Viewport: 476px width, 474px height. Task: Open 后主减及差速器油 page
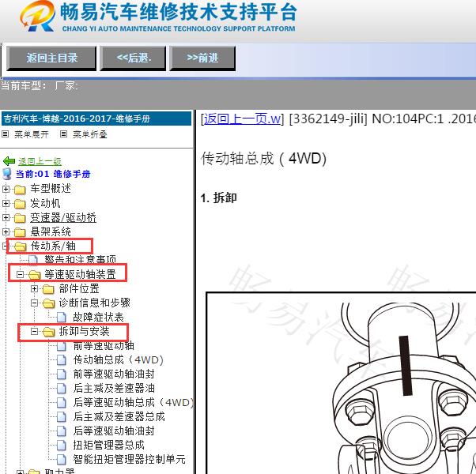click(x=114, y=388)
